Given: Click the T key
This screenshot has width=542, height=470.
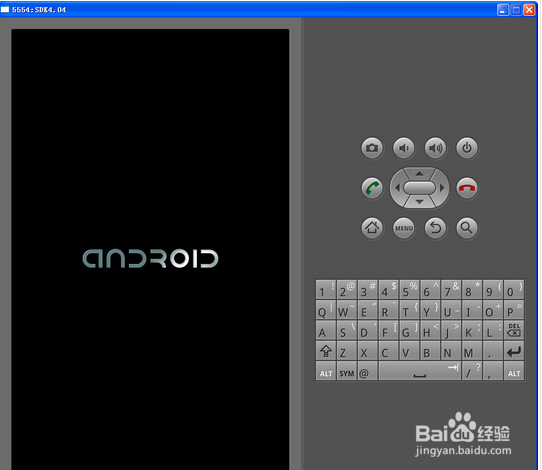Looking at the screenshot, I should click(409, 310).
